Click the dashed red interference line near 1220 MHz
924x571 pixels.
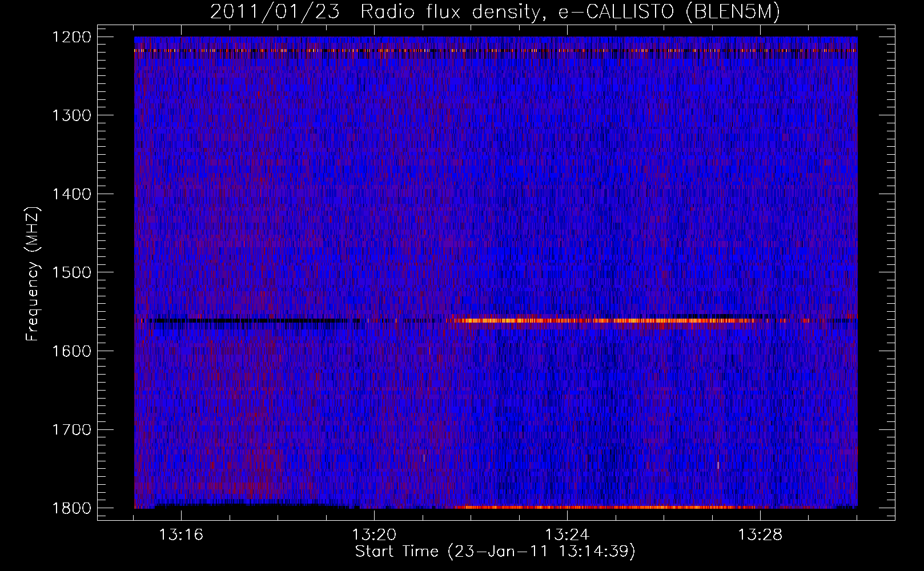(496, 51)
